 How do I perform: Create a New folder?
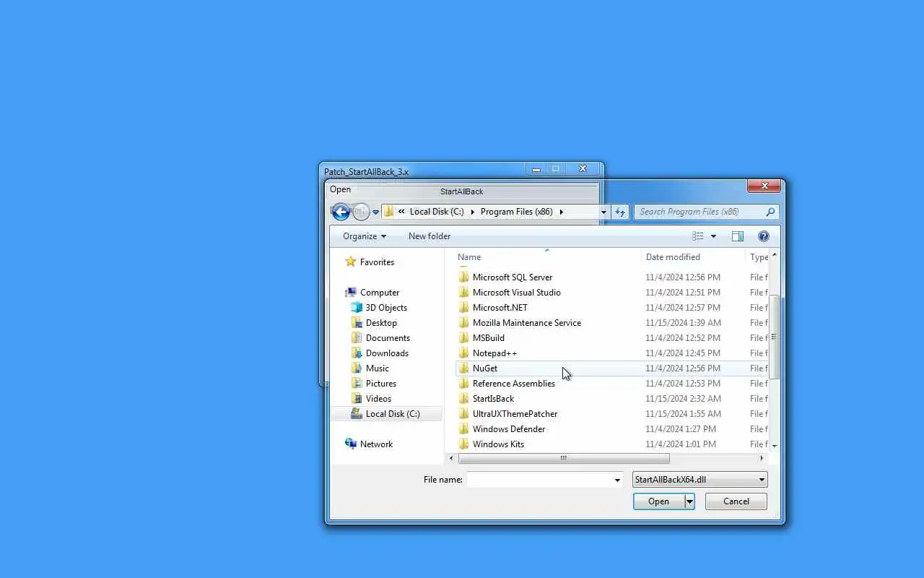[x=430, y=236]
